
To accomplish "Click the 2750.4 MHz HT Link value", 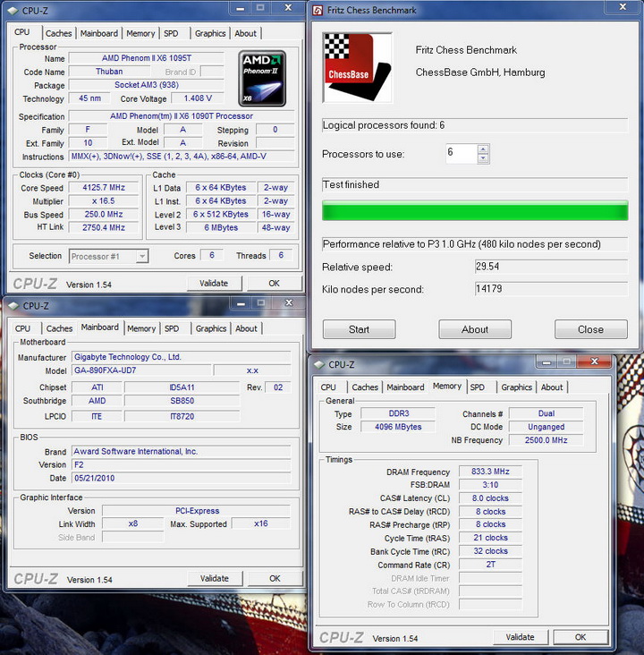I will pos(104,227).
